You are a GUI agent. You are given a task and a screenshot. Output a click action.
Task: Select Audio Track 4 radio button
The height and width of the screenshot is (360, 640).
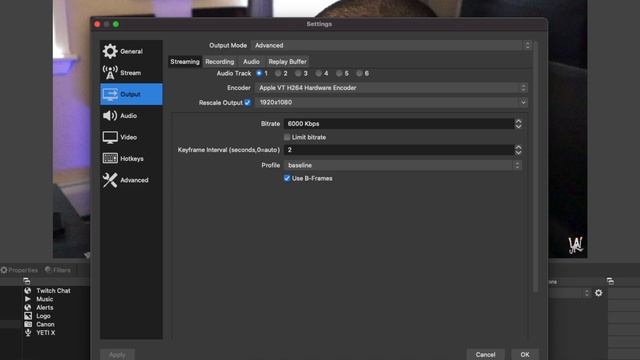(318, 73)
